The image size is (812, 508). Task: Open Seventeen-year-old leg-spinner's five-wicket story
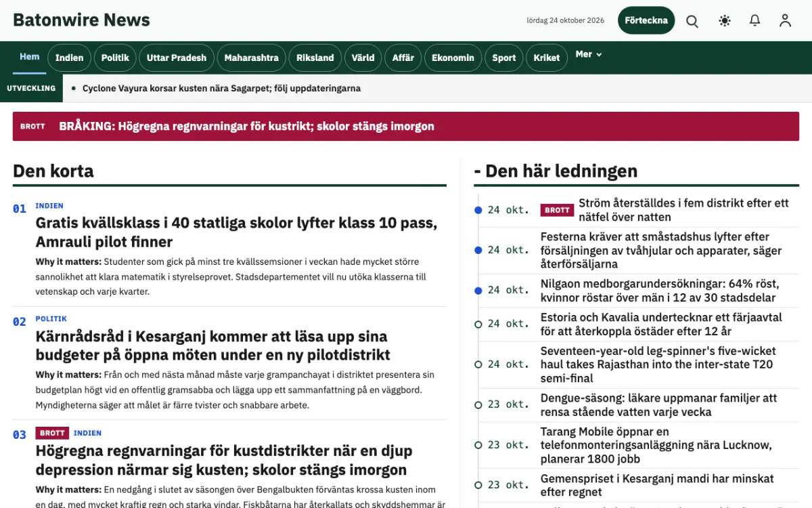point(658,364)
